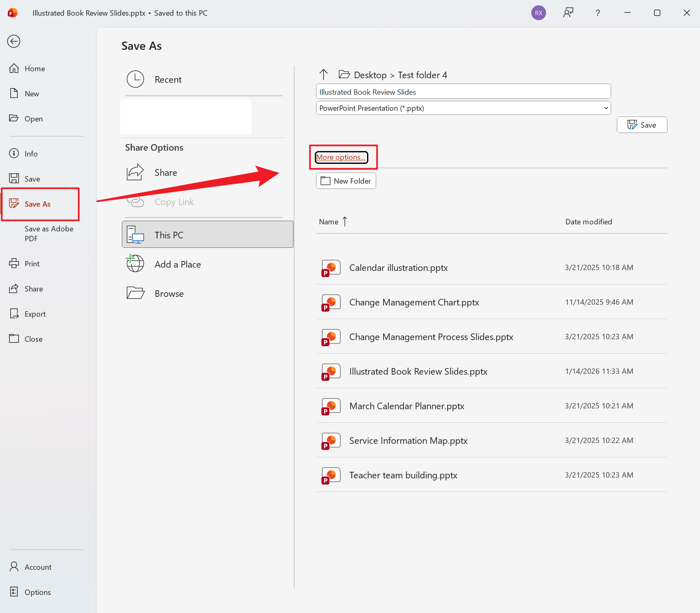
Task: Go up one folder level arrow
Action: tap(323, 75)
